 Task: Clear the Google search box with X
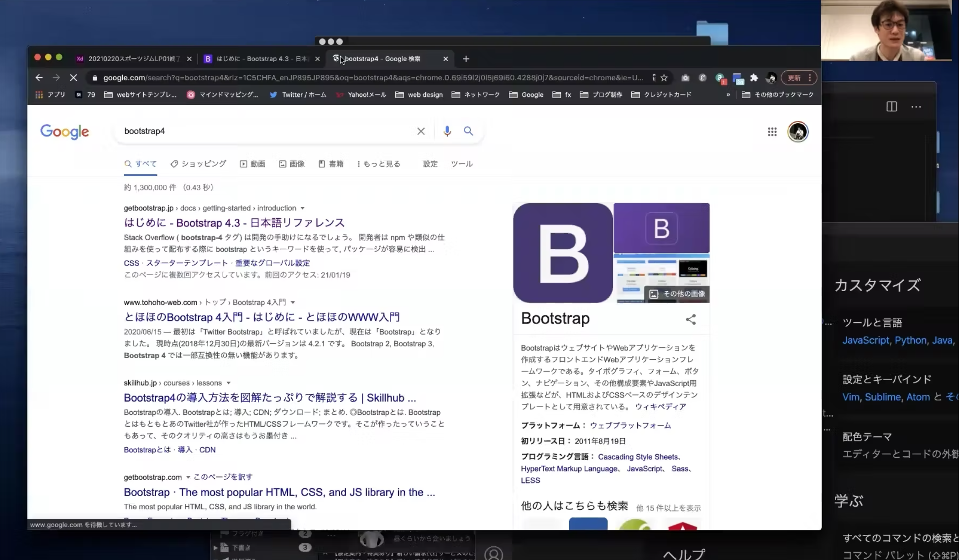tap(421, 131)
